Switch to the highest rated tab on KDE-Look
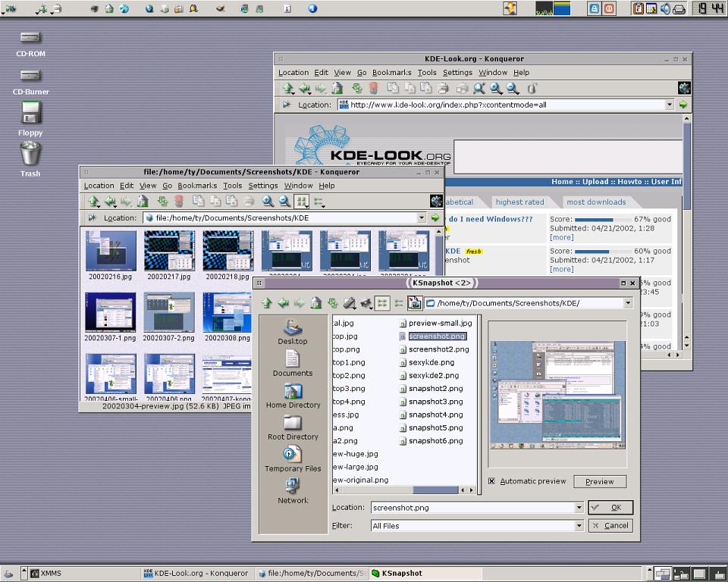 [x=519, y=202]
